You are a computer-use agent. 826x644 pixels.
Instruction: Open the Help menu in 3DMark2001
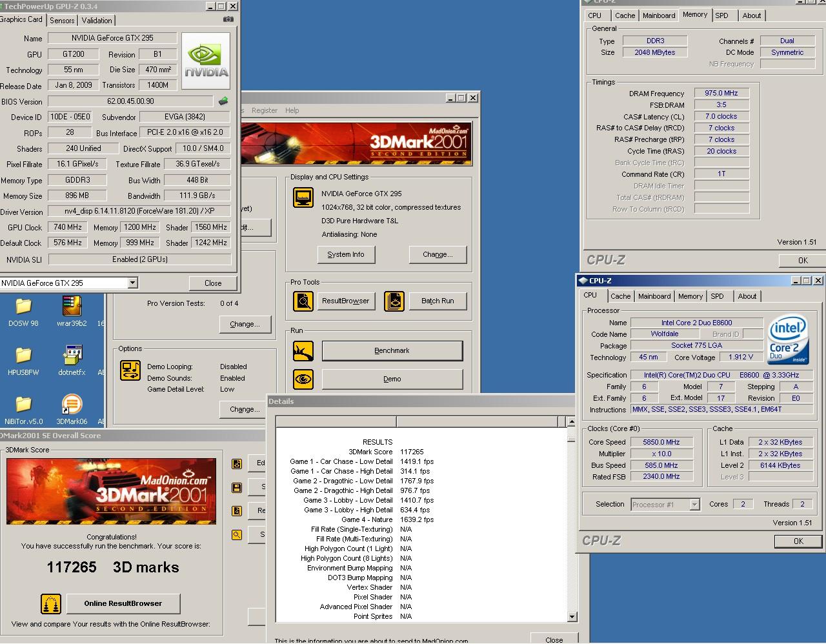(292, 110)
